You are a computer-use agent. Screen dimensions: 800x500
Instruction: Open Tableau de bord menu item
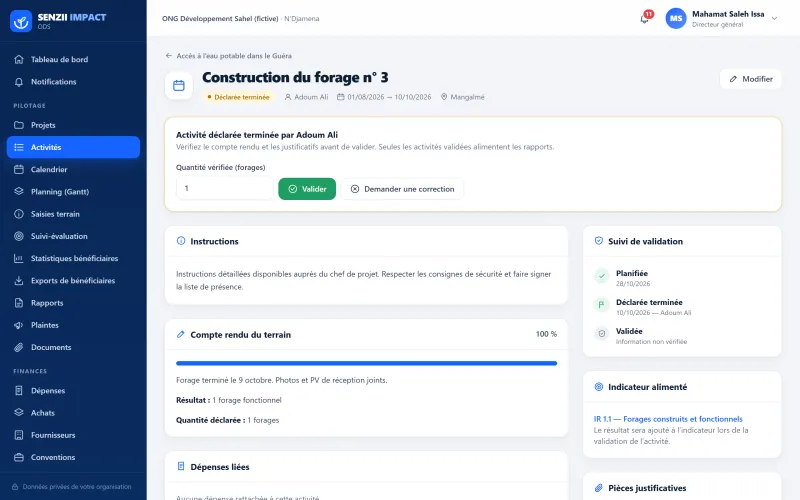click(73, 59)
